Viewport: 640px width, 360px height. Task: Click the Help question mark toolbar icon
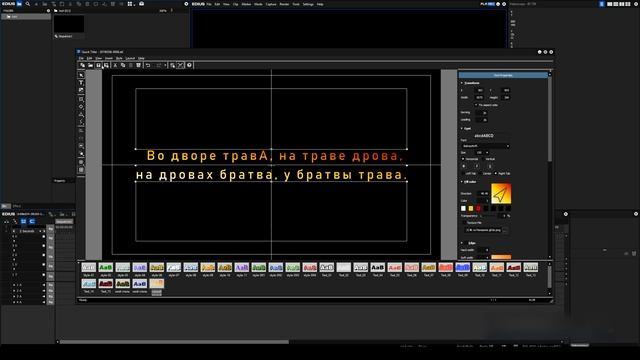click(189, 65)
